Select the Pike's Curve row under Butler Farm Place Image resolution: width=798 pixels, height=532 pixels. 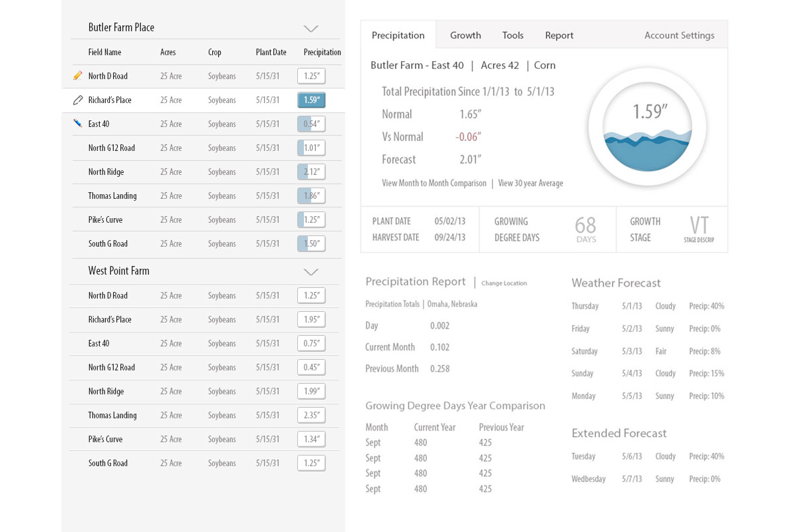tap(105, 219)
